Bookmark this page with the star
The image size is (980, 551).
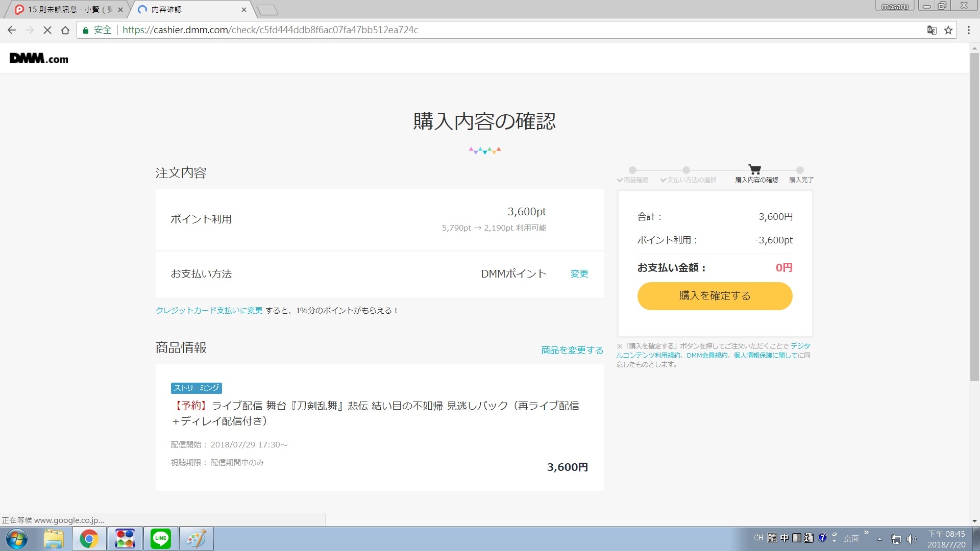(948, 30)
